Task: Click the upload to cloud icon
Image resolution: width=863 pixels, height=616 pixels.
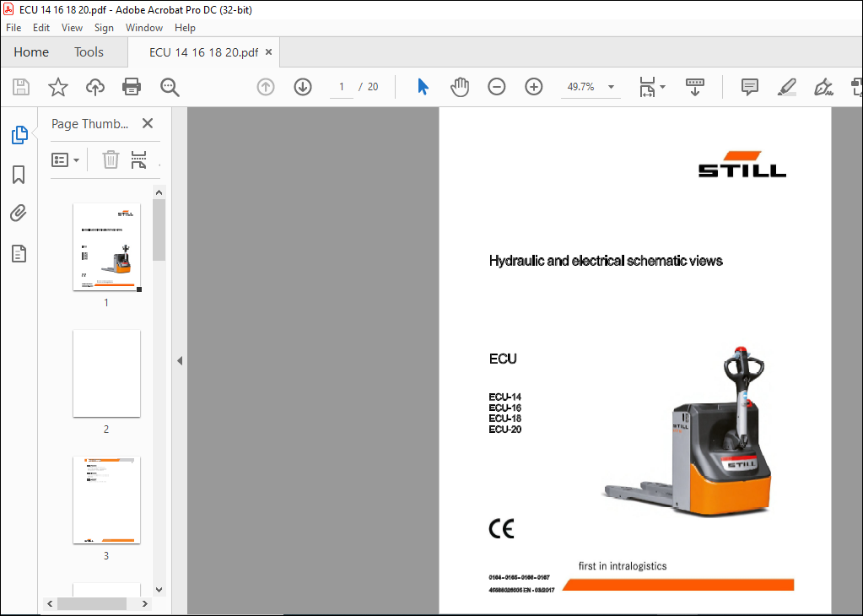Action: tap(94, 87)
